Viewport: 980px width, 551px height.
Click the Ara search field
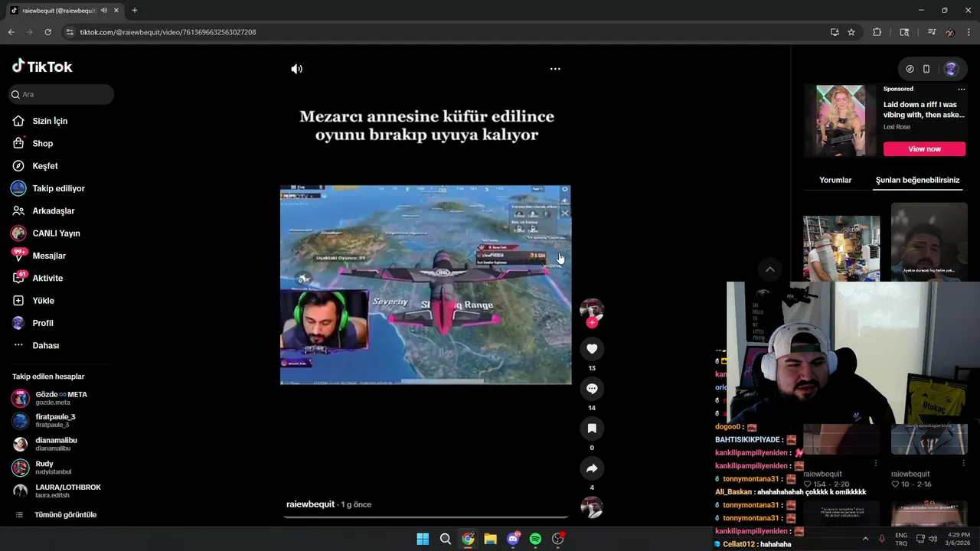click(x=61, y=94)
